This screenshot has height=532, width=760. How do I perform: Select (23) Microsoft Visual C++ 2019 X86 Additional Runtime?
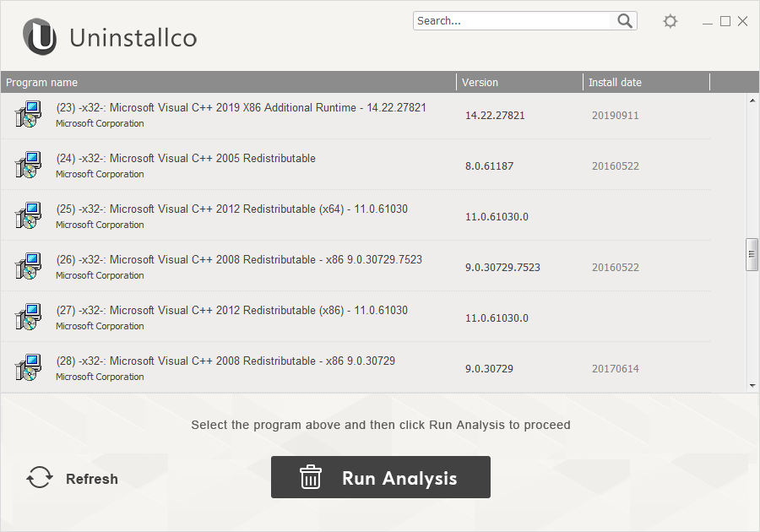tap(356, 116)
